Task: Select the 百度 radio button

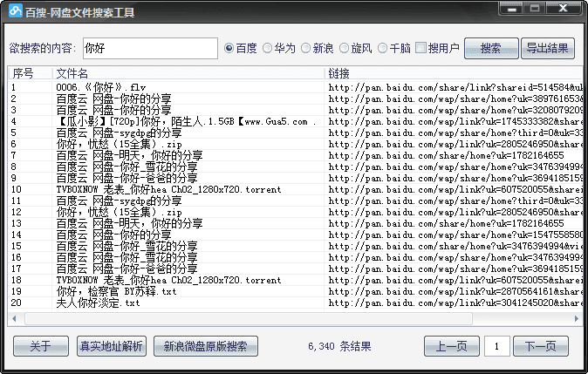Action: (x=230, y=48)
